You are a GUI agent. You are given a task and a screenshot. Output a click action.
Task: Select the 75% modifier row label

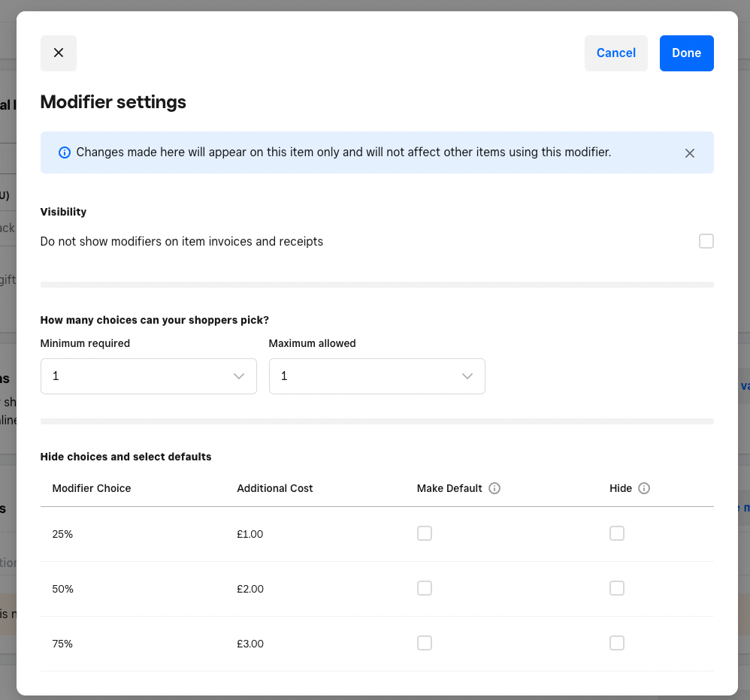point(62,644)
